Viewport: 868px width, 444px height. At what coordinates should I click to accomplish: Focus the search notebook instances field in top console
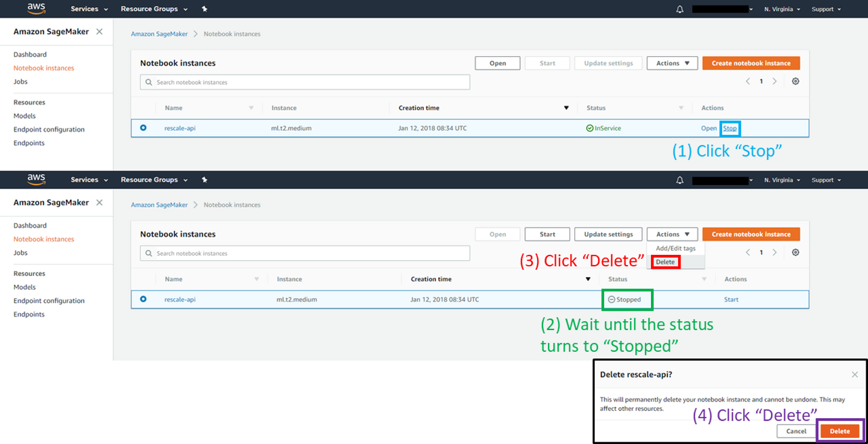click(305, 82)
